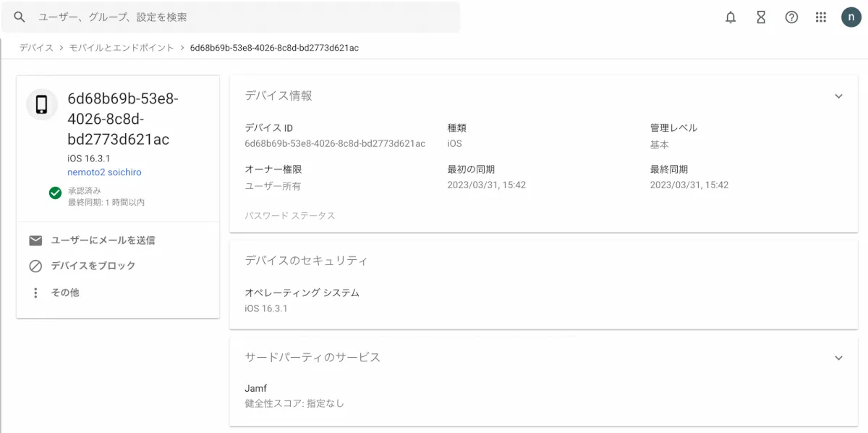Viewport: 868px width, 433px height.
Task: Open the account avatar menu
Action: (851, 17)
